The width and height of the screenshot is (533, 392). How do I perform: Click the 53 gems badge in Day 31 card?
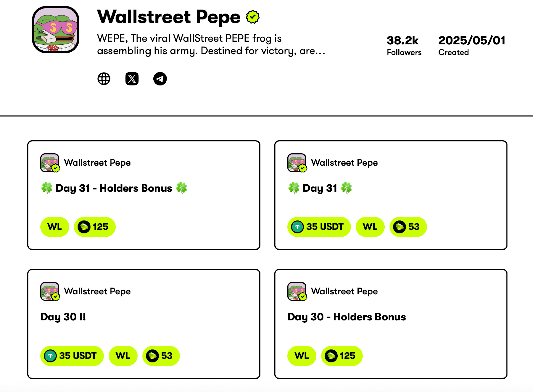[x=408, y=227]
